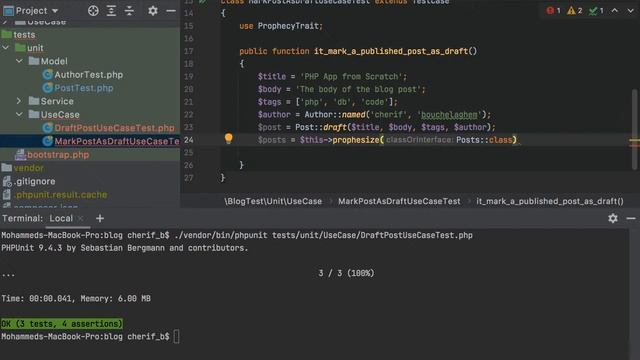640x360 pixels.
Task: Click the PostTest.php class icon
Action: (47, 88)
